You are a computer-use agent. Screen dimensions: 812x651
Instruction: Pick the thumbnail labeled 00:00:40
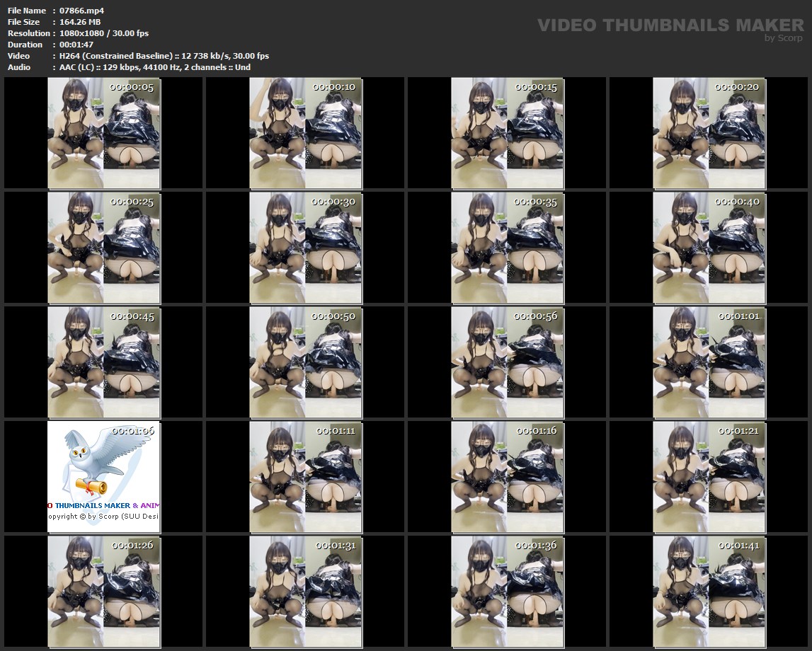[709, 248]
